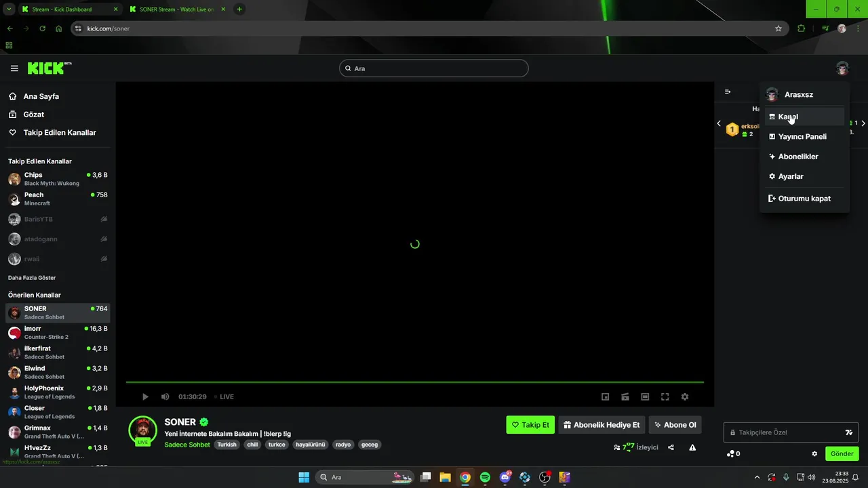868x488 pixels.
Task: Open picture-in-picture mode in the player
Action: [606, 396]
